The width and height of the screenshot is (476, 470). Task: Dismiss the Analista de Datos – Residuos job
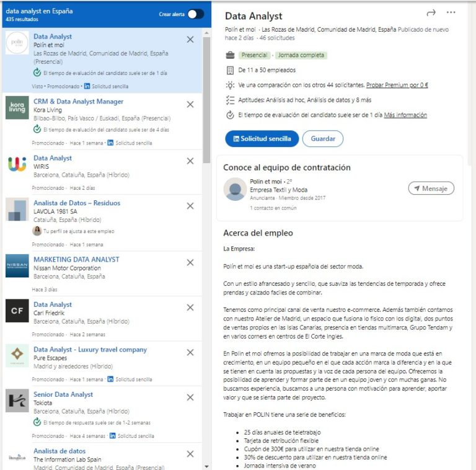tap(190, 206)
